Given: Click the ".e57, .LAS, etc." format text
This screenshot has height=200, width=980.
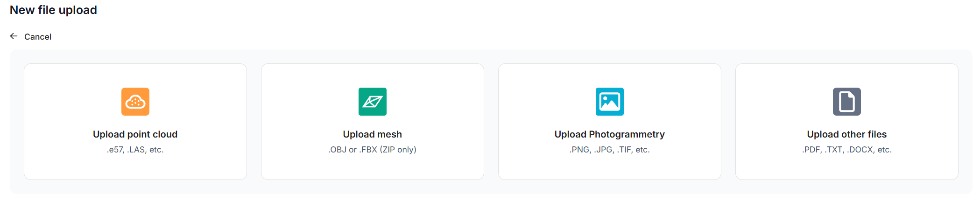Looking at the screenshot, I should tap(135, 150).
